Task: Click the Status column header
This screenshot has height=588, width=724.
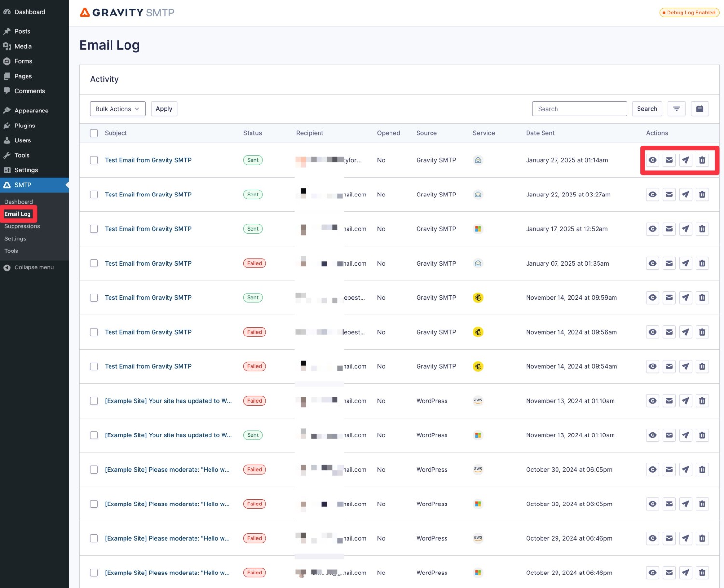Action: 252,133
